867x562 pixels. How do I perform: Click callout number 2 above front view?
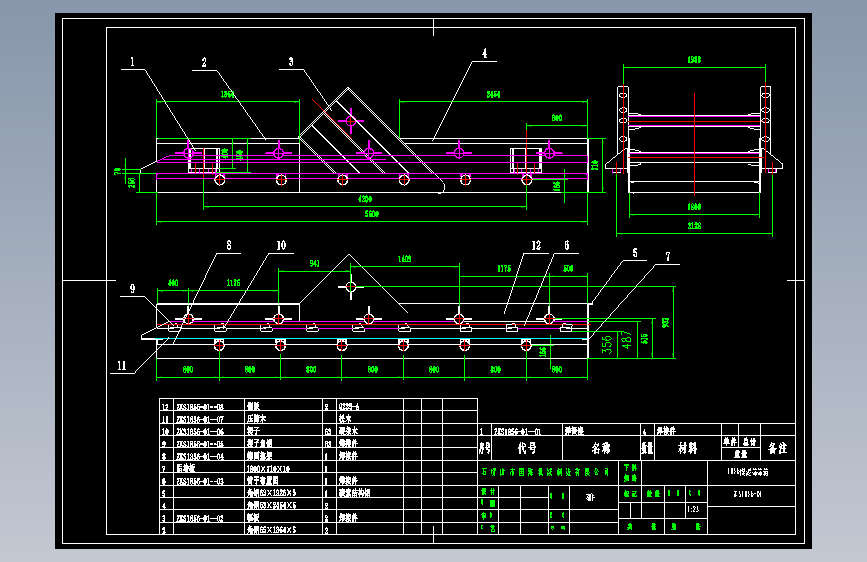click(x=204, y=63)
